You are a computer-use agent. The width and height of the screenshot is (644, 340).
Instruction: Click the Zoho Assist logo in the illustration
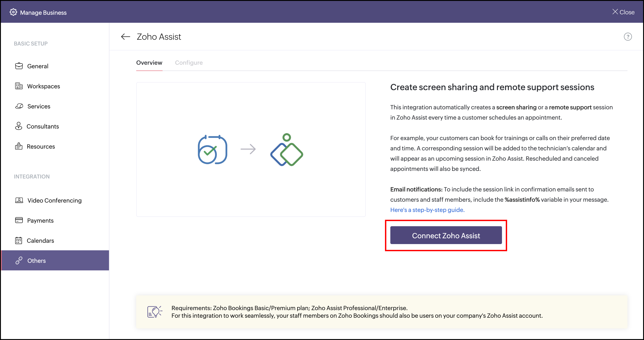(x=286, y=150)
